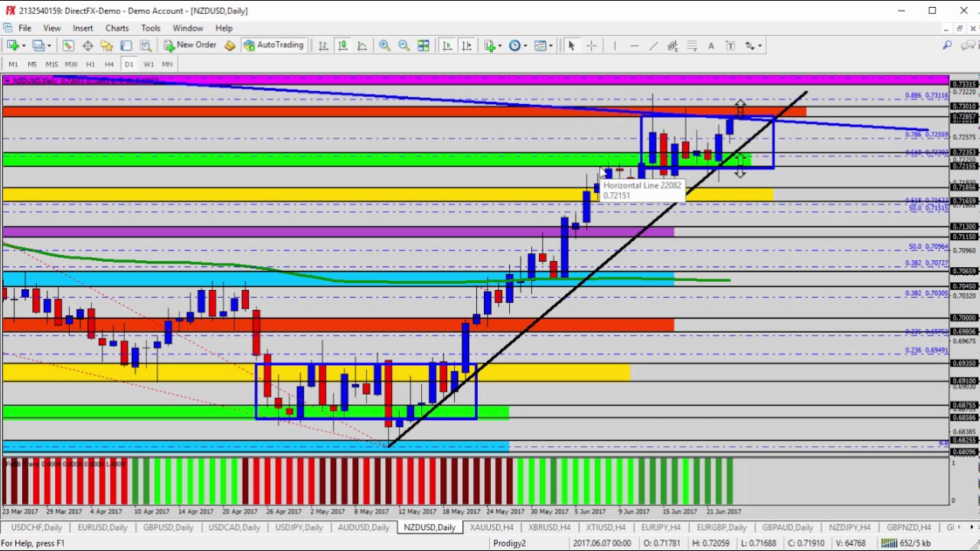Select the Horizontal Line drawing tool
This screenshot has width=980, height=551.
tap(634, 46)
